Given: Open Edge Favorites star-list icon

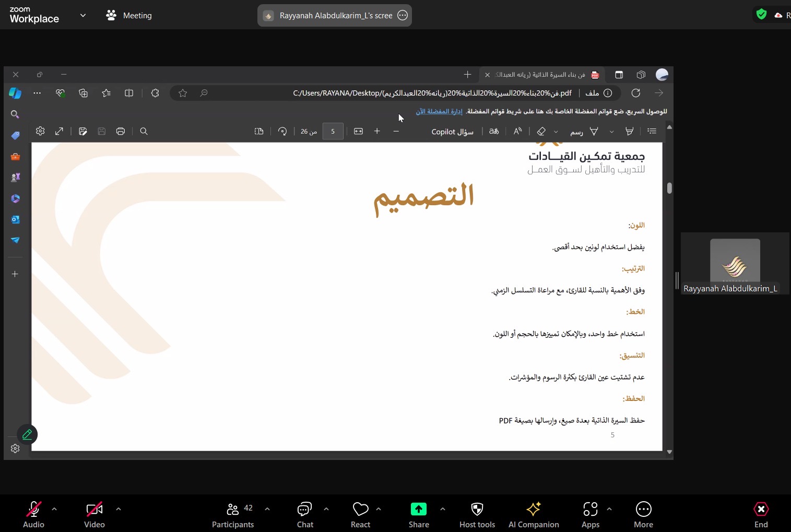Looking at the screenshot, I should click(x=107, y=93).
